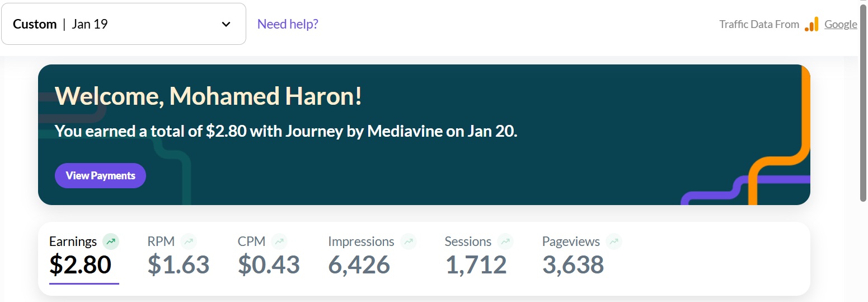Click the Google Analytics bar chart icon
Screen dimensions: 868x302
click(x=811, y=24)
